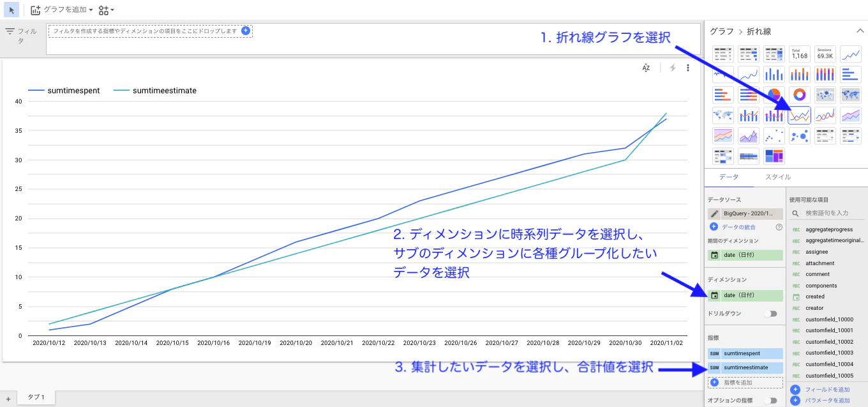This screenshot has height=407, width=868.
Task: Select the time series chart type
Action: pos(851,54)
